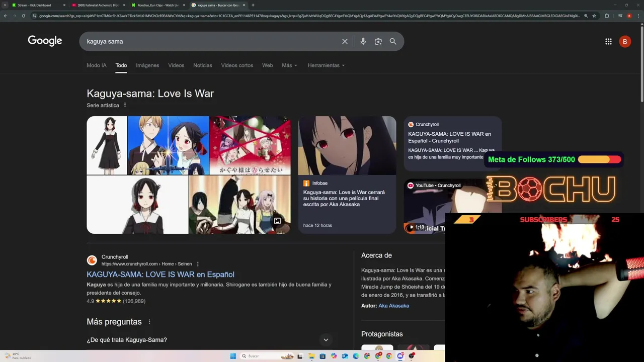
Task: Click the Protagonistas heading
Action: click(382, 334)
